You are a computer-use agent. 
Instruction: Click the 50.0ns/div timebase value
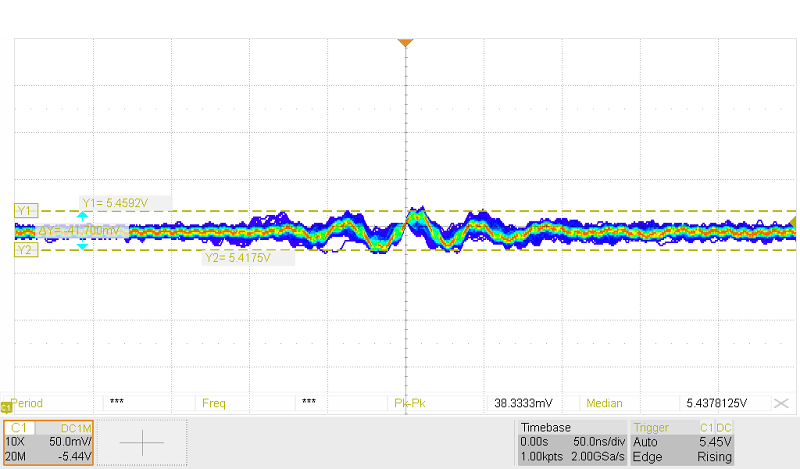(x=598, y=441)
